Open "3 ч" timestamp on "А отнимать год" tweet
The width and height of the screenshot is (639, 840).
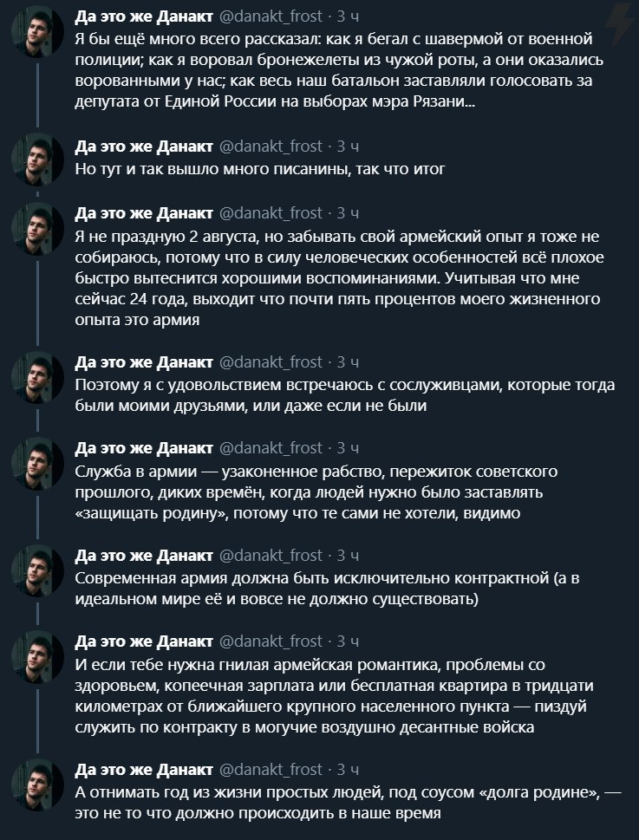pyautogui.click(x=347, y=770)
